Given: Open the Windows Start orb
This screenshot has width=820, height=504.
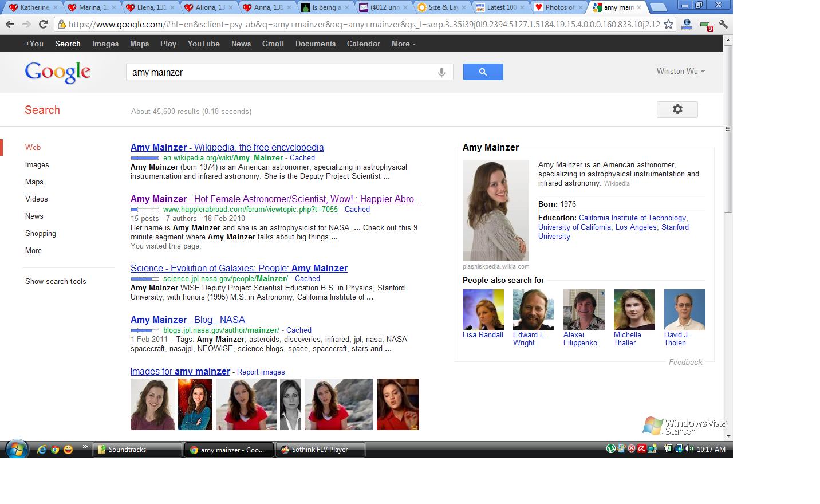Looking at the screenshot, I should click(x=17, y=449).
